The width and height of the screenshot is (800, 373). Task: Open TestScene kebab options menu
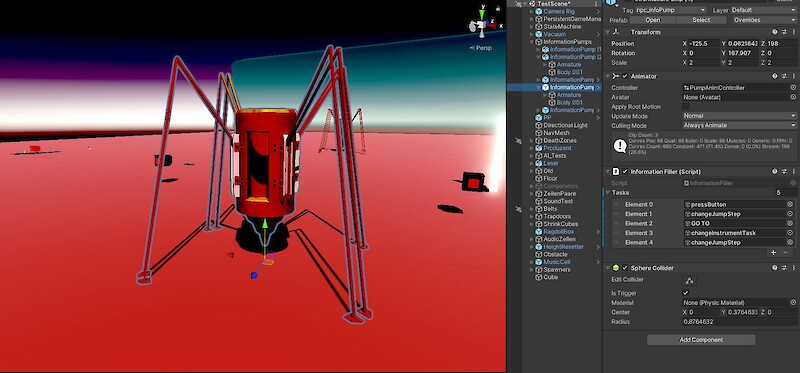[x=596, y=4]
